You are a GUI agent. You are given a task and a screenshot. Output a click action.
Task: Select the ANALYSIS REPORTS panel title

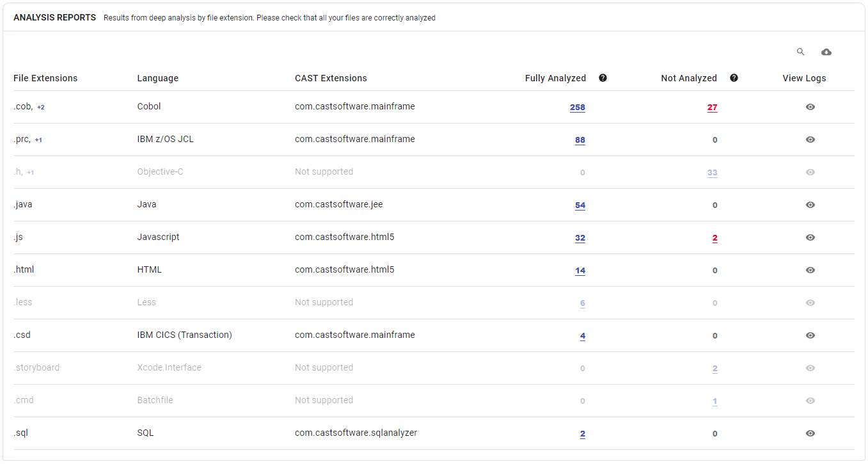[x=55, y=17]
